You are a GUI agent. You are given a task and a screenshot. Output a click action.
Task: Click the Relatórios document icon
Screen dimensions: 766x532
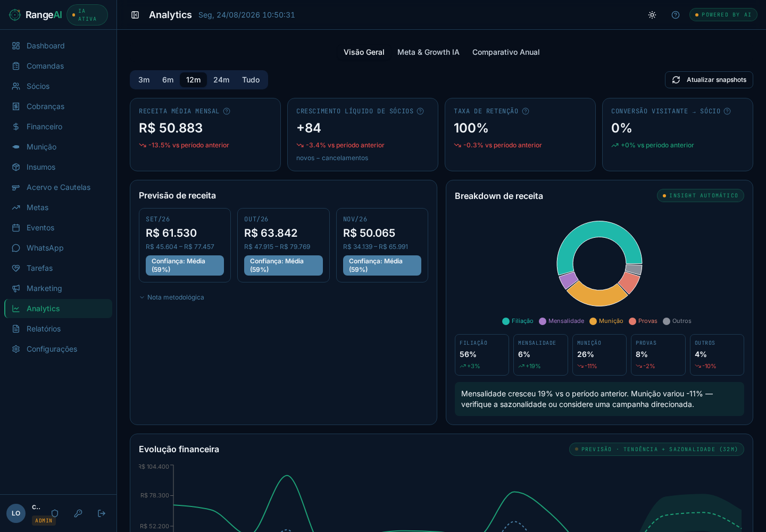click(x=16, y=329)
